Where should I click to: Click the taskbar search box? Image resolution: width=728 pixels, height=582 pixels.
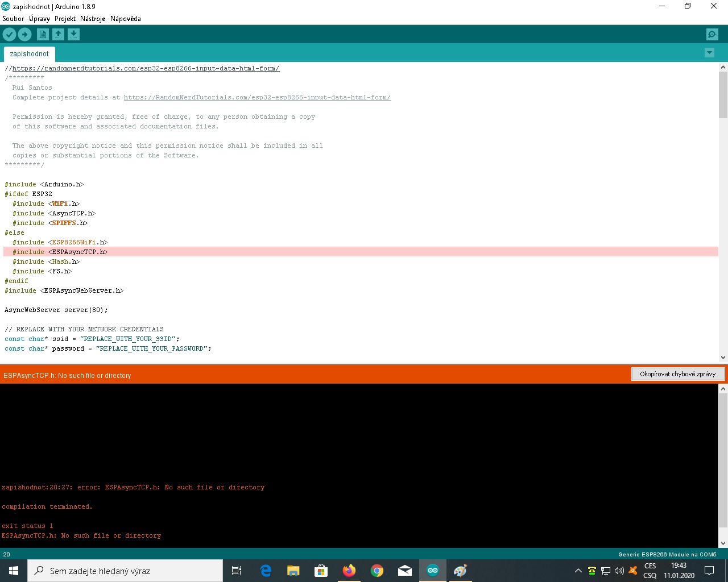pyautogui.click(x=125, y=571)
